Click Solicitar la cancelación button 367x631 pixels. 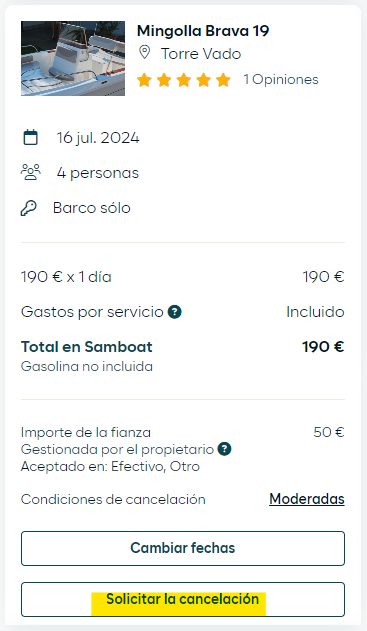coord(183,599)
